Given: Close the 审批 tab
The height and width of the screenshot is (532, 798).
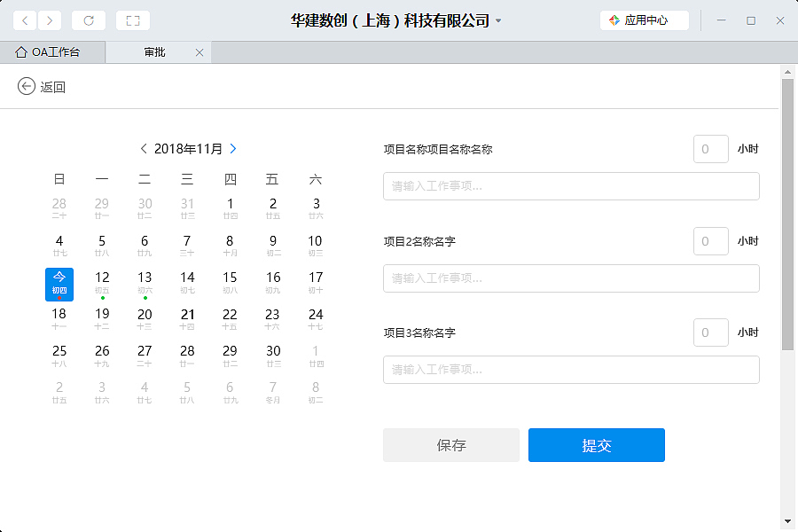Looking at the screenshot, I should pos(199,51).
